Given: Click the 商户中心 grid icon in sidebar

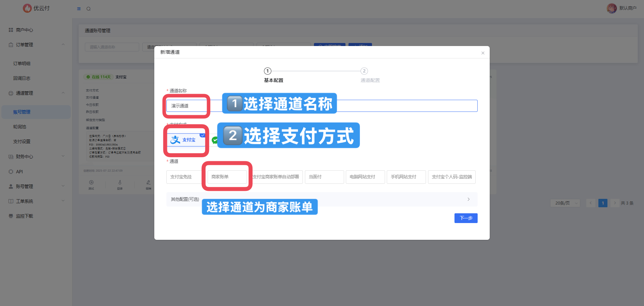Looking at the screenshot, I should tap(11, 30).
